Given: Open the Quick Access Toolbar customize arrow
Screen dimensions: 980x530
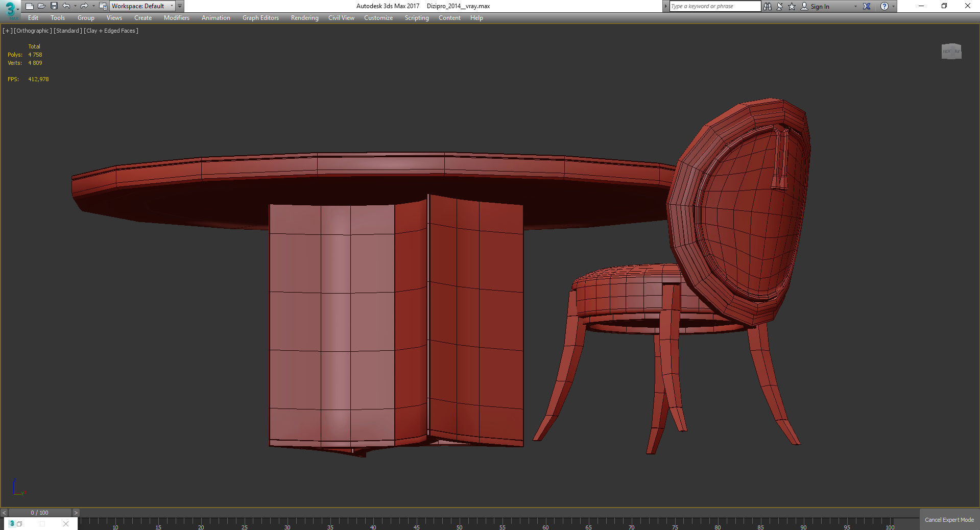Looking at the screenshot, I should click(180, 6).
